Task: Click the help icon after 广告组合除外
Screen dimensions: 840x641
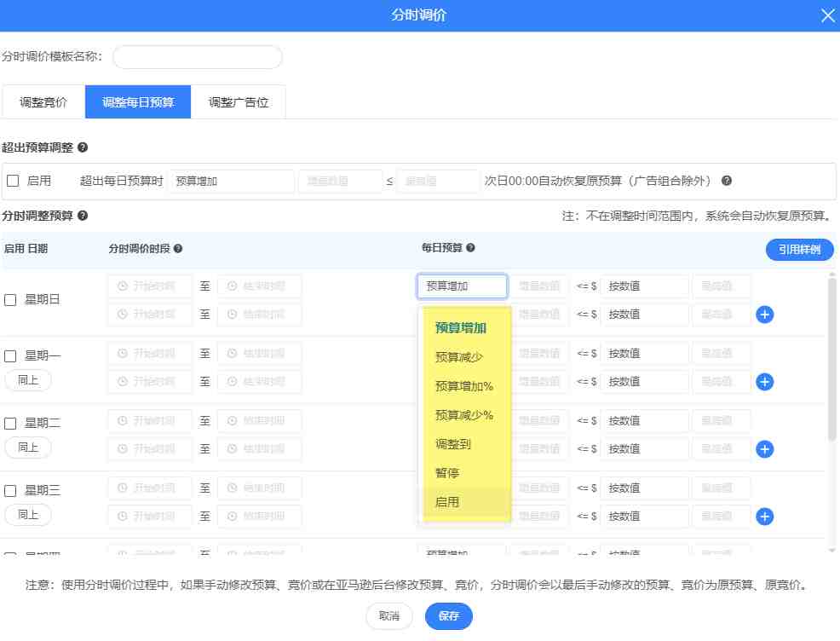Action: (727, 181)
